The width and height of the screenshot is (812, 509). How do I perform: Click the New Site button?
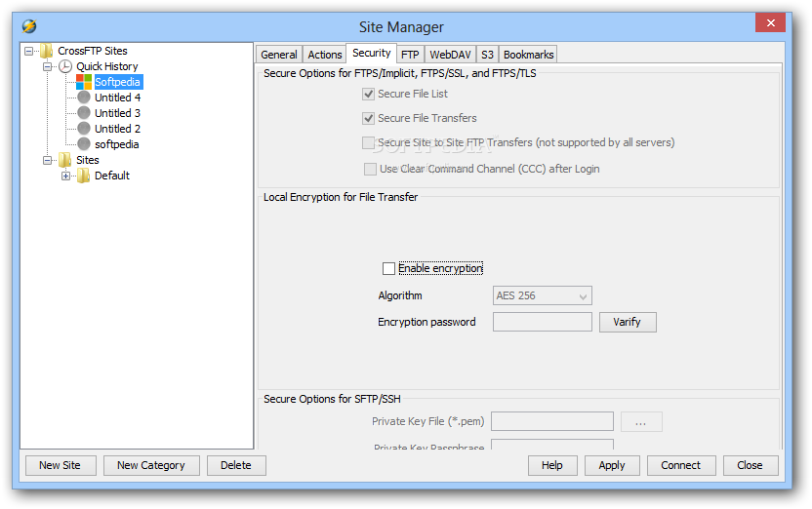coord(61,465)
